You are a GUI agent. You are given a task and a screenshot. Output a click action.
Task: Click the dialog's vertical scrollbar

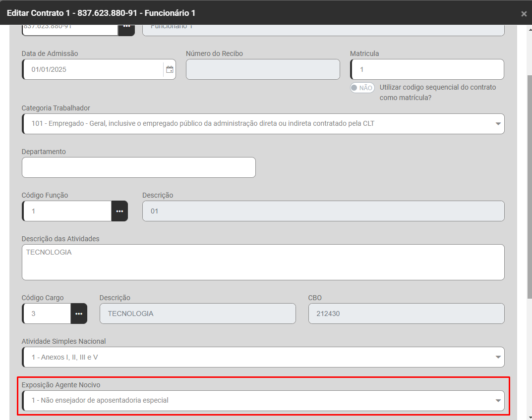pyautogui.click(x=529, y=198)
